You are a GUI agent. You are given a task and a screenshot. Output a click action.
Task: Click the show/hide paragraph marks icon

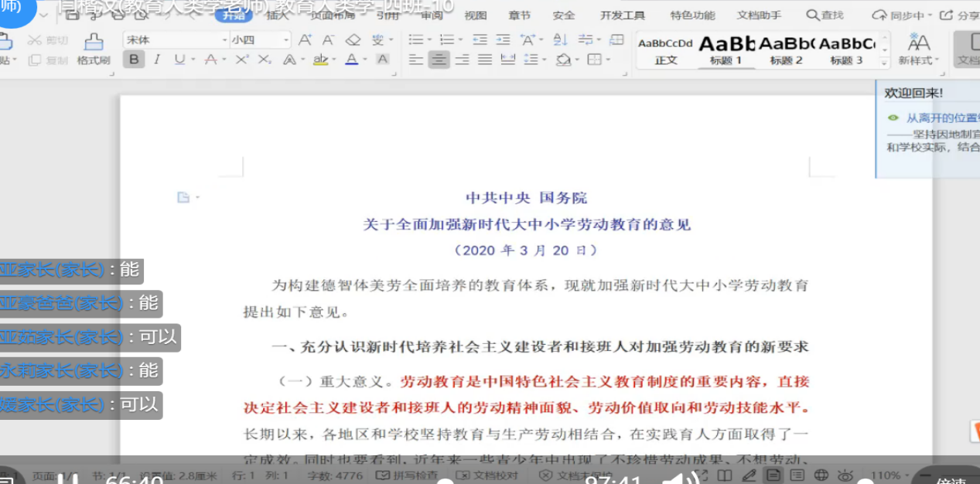click(586, 39)
